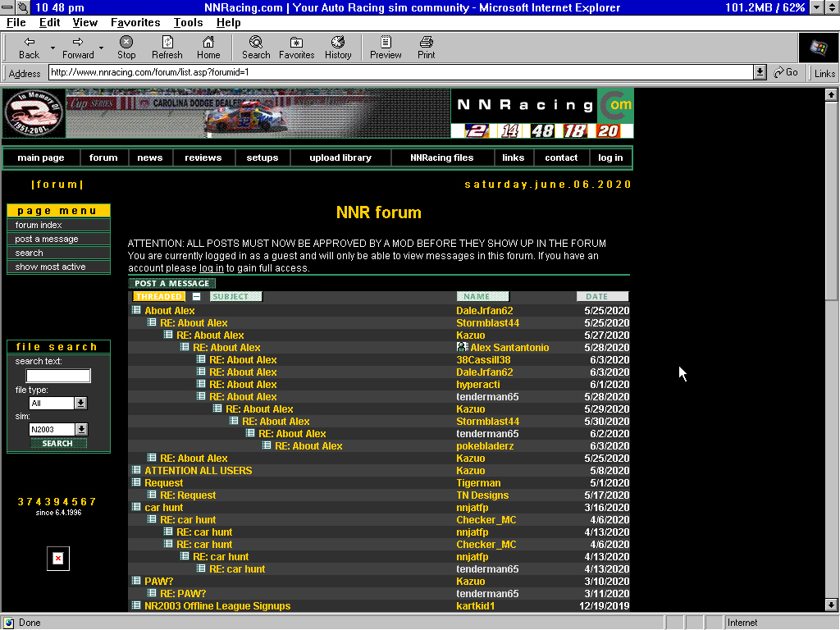Click the page scrollbar down arrow
The width and height of the screenshot is (840, 630).
(x=831, y=605)
